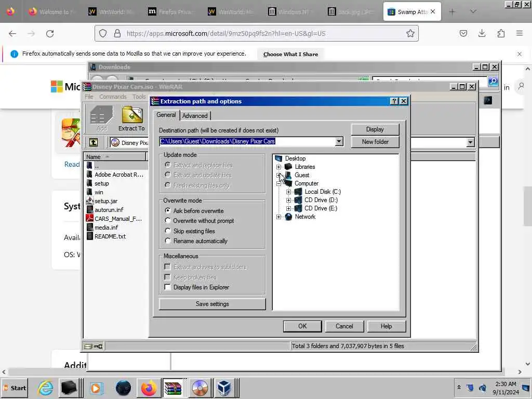Click the Firefox bookmark star icon
The width and height of the screenshot is (532, 399).
(410, 33)
